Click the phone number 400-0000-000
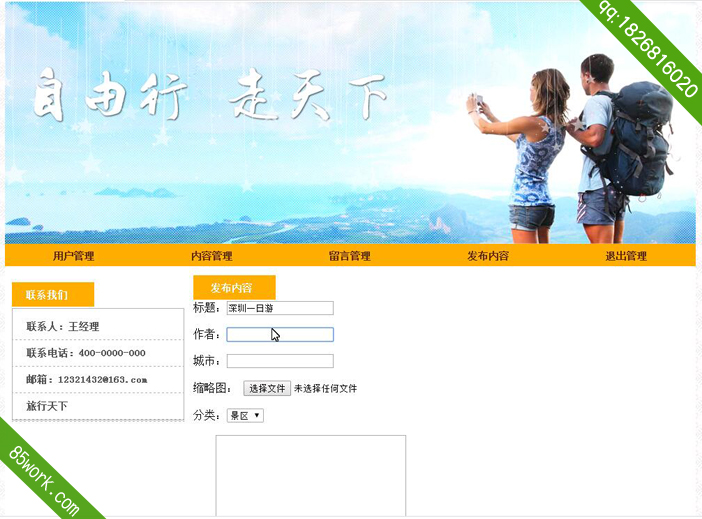 point(112,353)
